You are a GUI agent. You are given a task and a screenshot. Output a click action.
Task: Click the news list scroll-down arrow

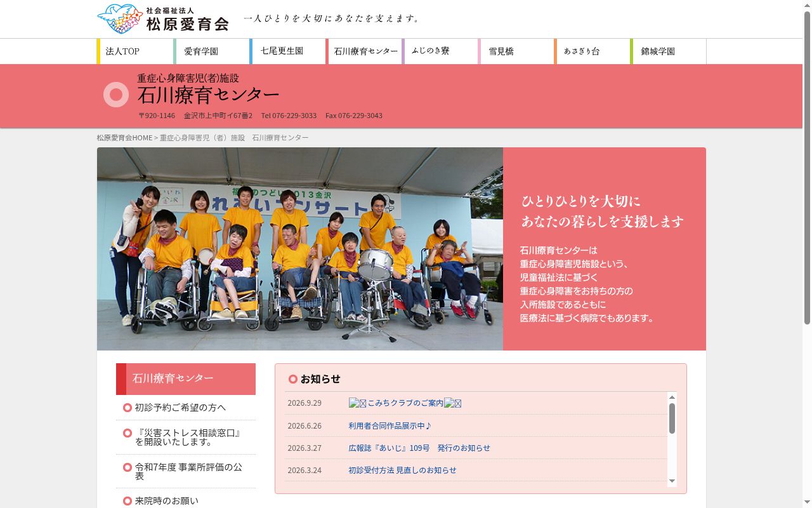[x=672, y=481]
